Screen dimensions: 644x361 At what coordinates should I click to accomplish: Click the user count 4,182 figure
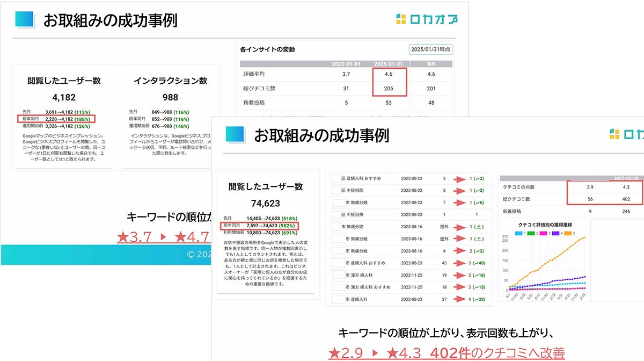point(64,98)
